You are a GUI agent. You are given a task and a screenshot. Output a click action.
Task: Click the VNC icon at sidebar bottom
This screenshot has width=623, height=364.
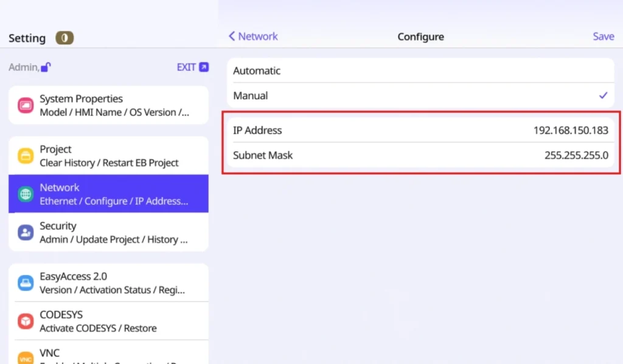25,357
